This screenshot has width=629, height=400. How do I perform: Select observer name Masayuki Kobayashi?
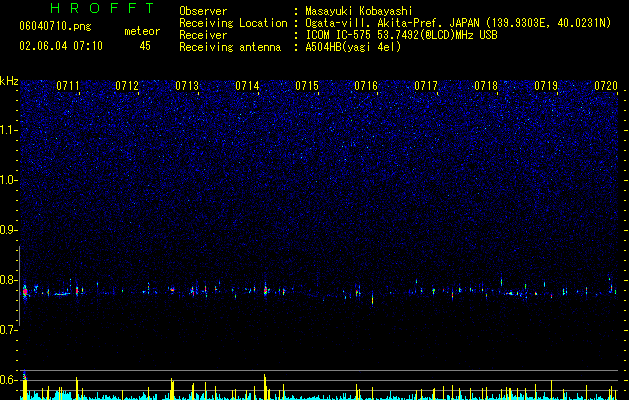pyautogui.click(x=359, y=11)
